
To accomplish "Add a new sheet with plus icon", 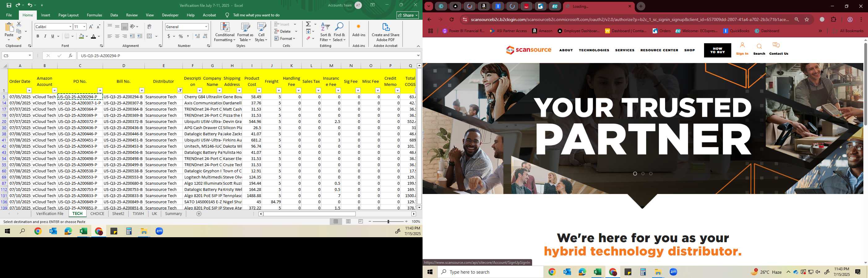I will tap(199, 214).
